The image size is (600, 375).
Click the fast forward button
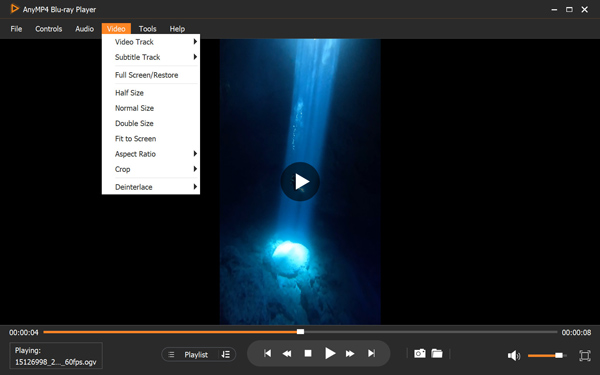click(x=350, y=354)
